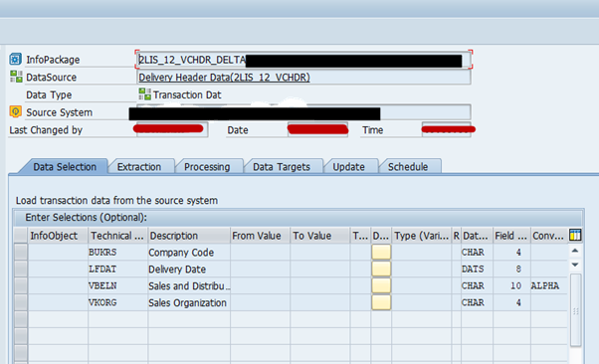
Task: Go to the Update tab
Action: click(x=349, y=167)
